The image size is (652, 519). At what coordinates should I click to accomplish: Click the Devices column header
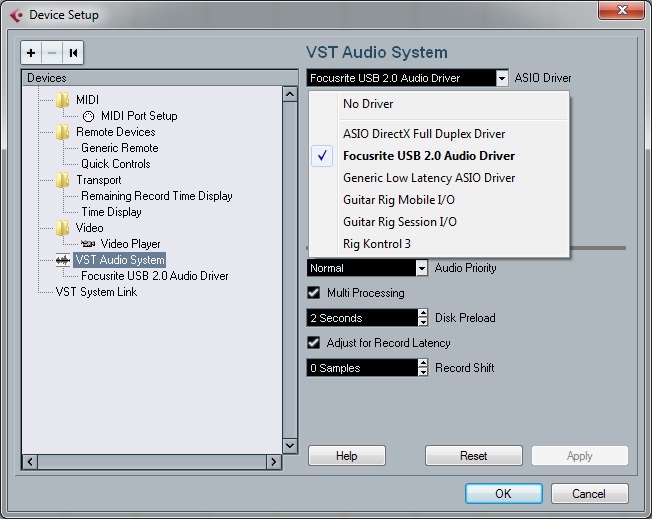(x=160, y=78)
